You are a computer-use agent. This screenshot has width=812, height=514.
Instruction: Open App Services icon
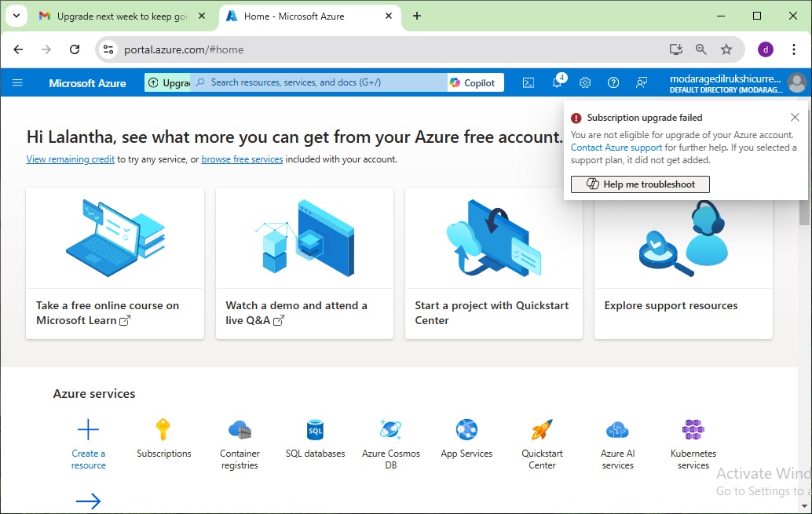pyautogui.click(x=466, y=429)
